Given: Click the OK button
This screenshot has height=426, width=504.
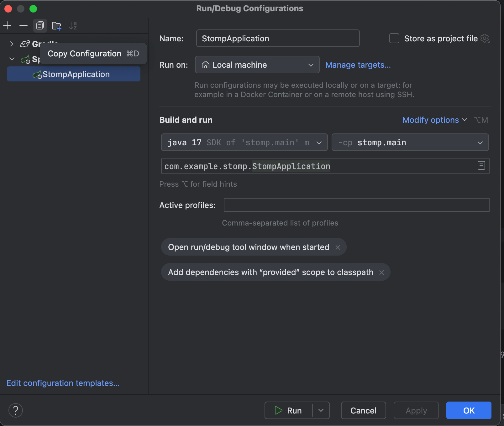Looking at the screenshot, I should [x=469, y=410].
